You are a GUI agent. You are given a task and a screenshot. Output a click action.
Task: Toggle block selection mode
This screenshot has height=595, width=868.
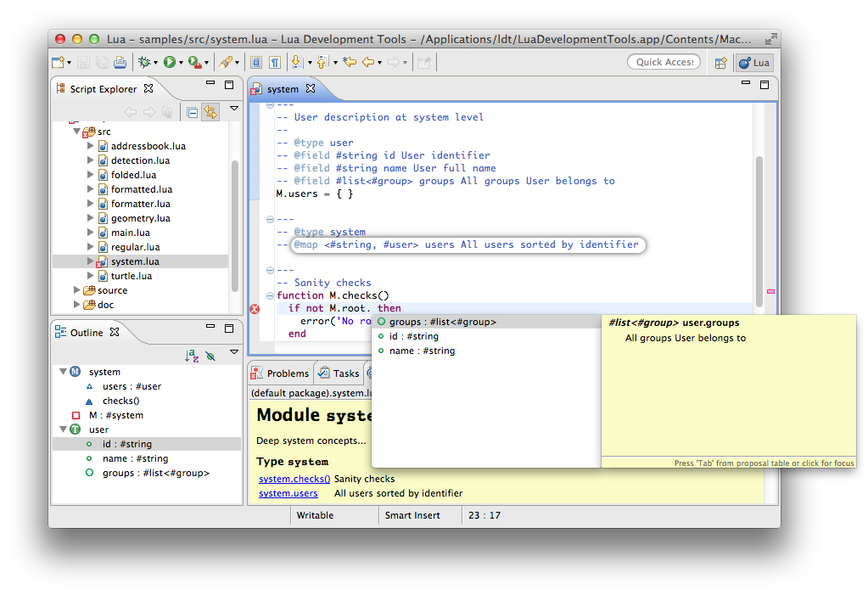coord(255,62)
